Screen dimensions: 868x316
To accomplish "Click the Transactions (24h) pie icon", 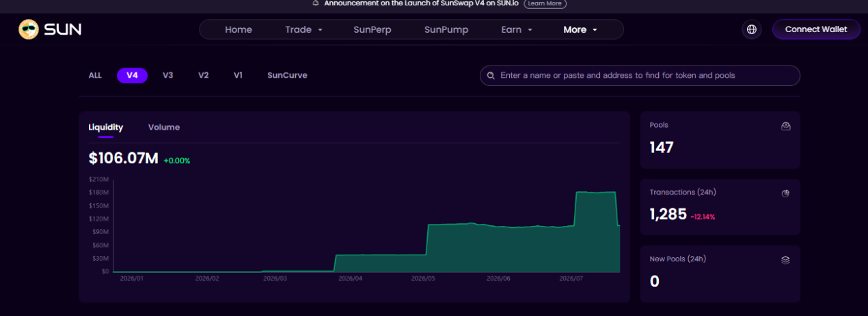I will point(785,193).
